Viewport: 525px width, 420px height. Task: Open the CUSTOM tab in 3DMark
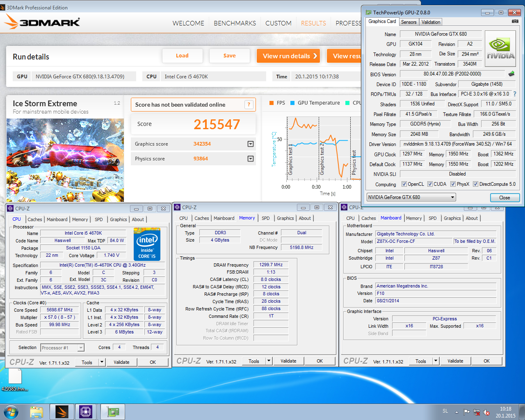(x=278, y=23)
